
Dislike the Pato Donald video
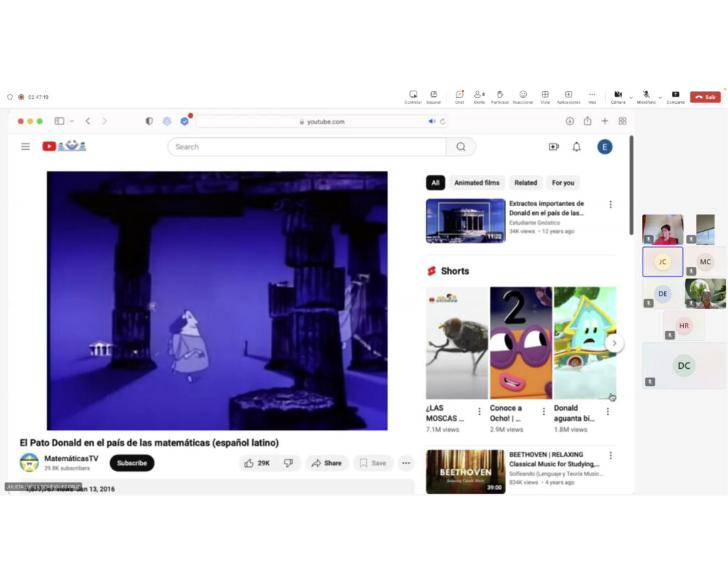coord(289,463)
